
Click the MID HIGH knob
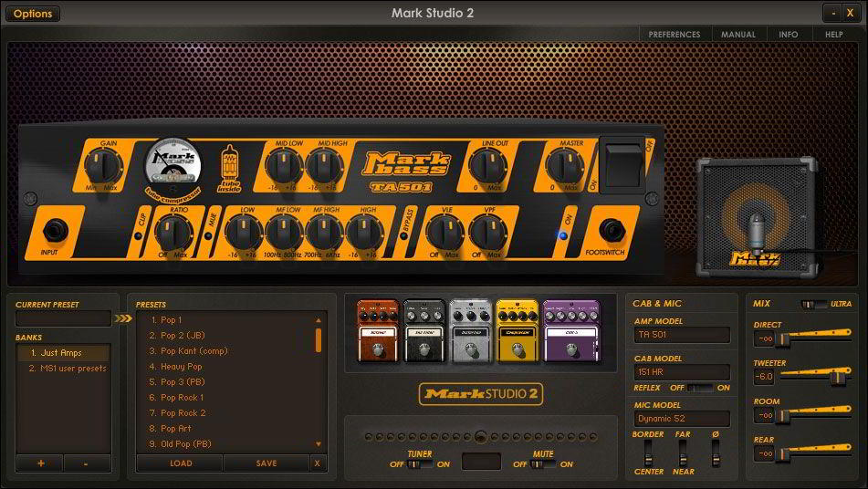[x=325, y=167]
